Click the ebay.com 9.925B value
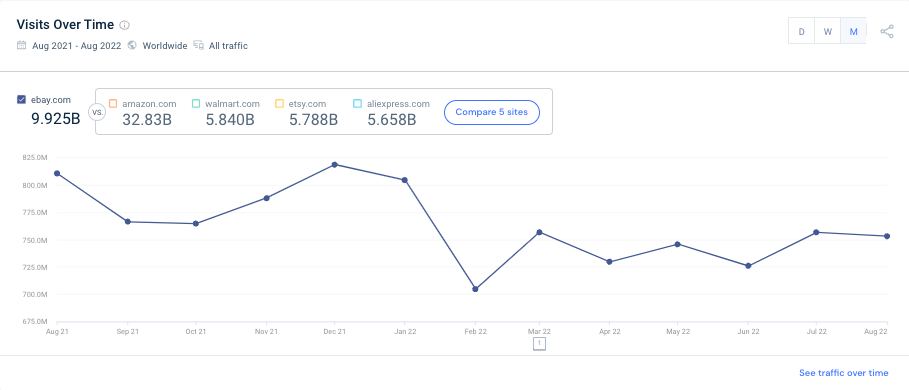 (55, 120)
